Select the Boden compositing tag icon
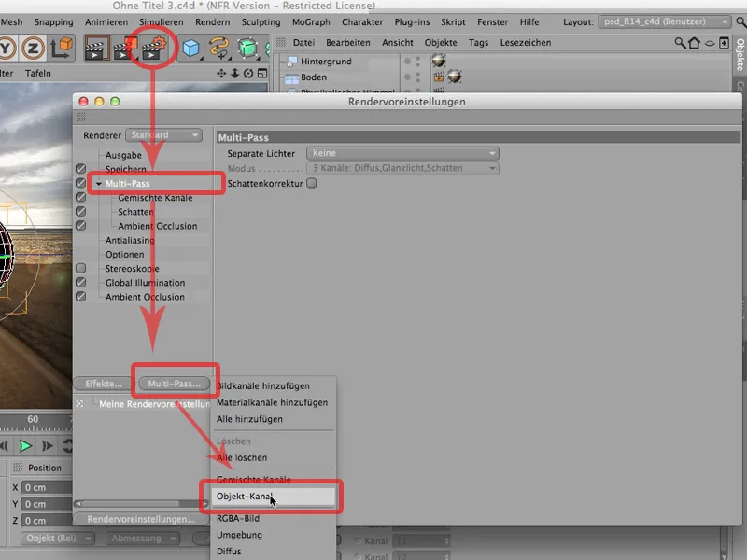The height and width of the screenshot is (560, 747). point(439,77)
